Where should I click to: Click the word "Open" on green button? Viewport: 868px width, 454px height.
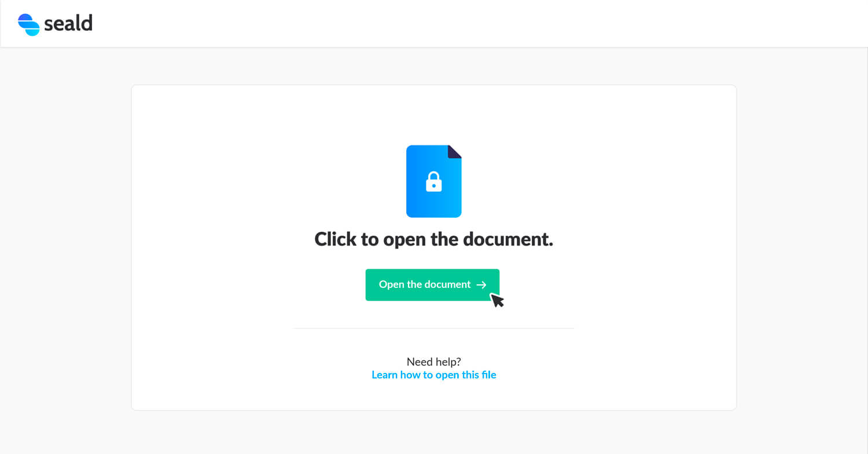(x=392, y=285)
